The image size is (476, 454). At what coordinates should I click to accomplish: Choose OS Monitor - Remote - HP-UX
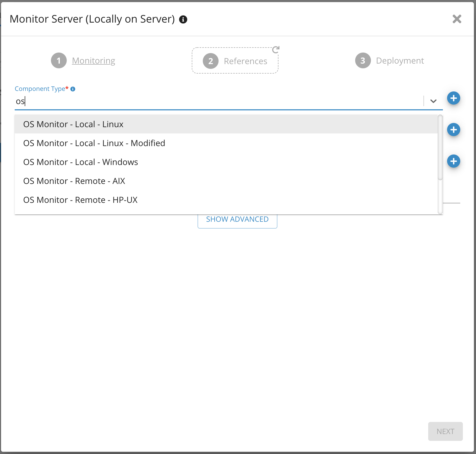click(80, 200)
